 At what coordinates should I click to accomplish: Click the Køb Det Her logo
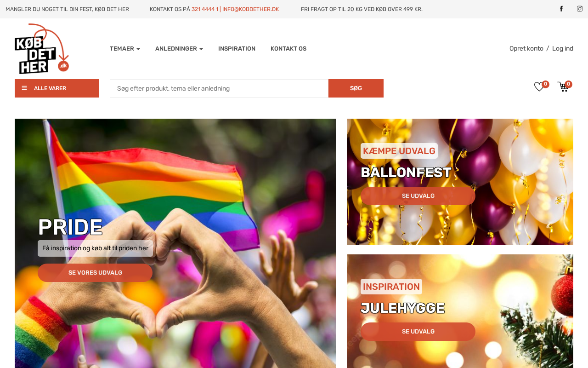[x=42, y=49]
